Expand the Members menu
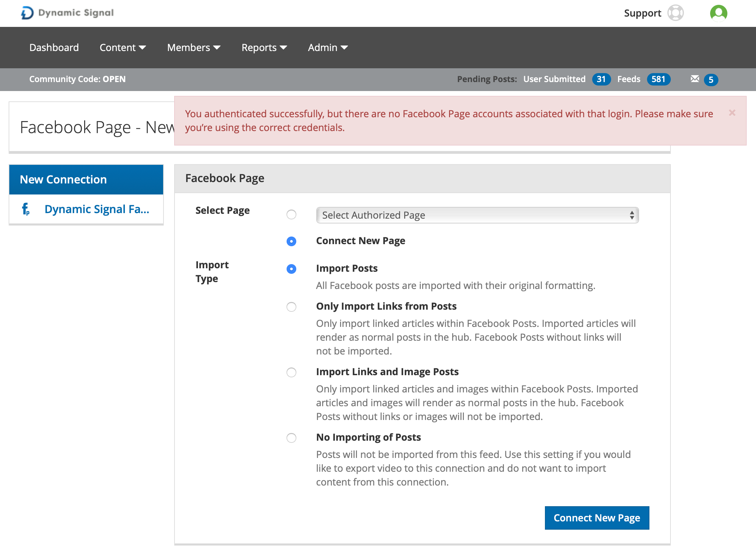This screenshot has width=756, height=550. tap(194, 48)
